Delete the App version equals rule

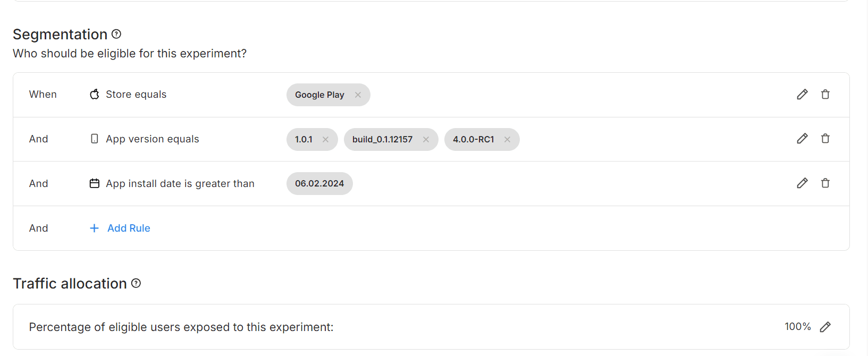pos(825,139)
